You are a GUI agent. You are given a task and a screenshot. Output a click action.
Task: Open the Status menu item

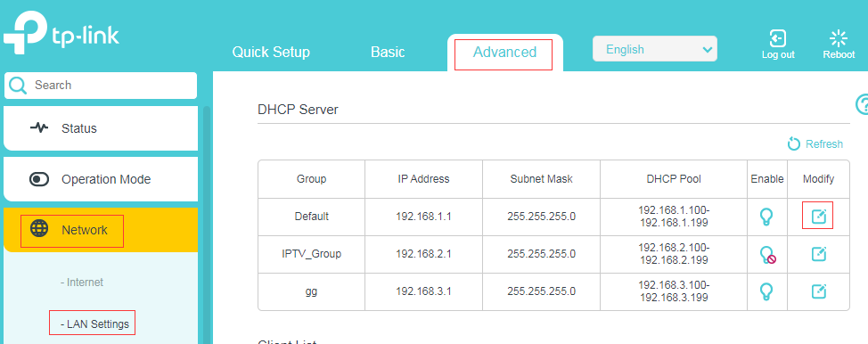click(x=101, y=128)
